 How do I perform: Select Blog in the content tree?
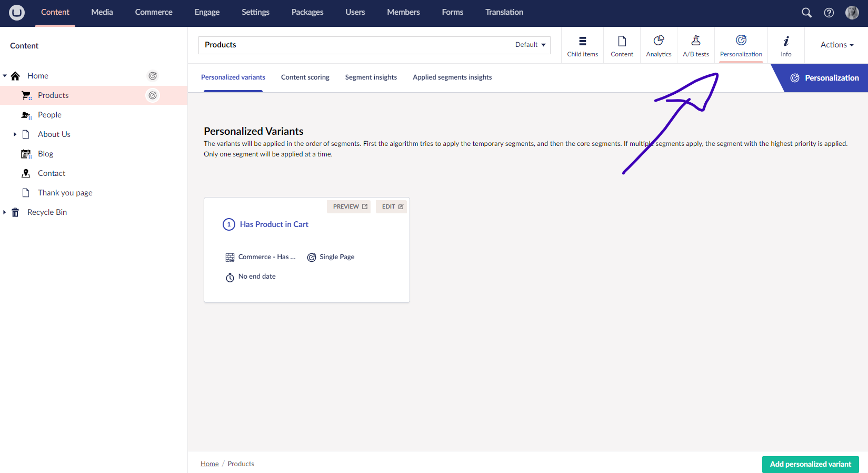[46, 154]
